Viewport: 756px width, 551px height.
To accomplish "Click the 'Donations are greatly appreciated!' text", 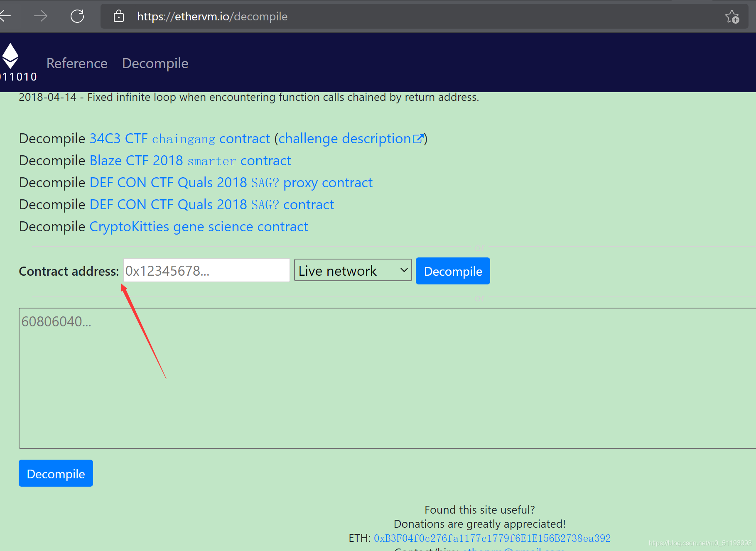I will pyautogui.click(x=479, y=524).
